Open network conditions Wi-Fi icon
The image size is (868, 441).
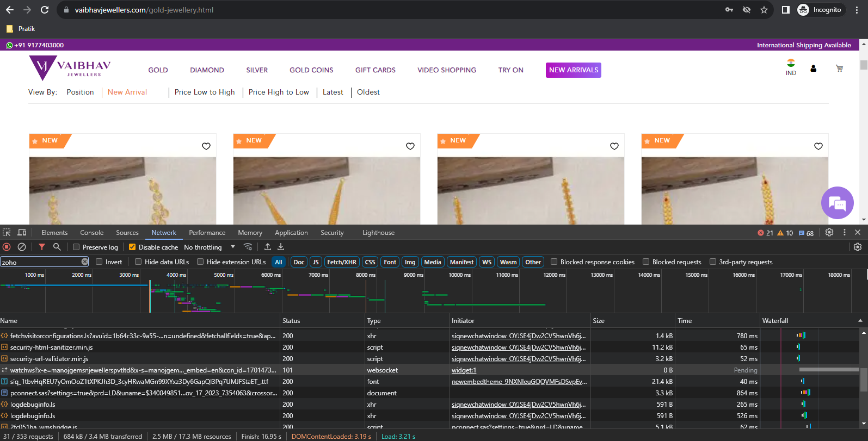click(248, 247)
